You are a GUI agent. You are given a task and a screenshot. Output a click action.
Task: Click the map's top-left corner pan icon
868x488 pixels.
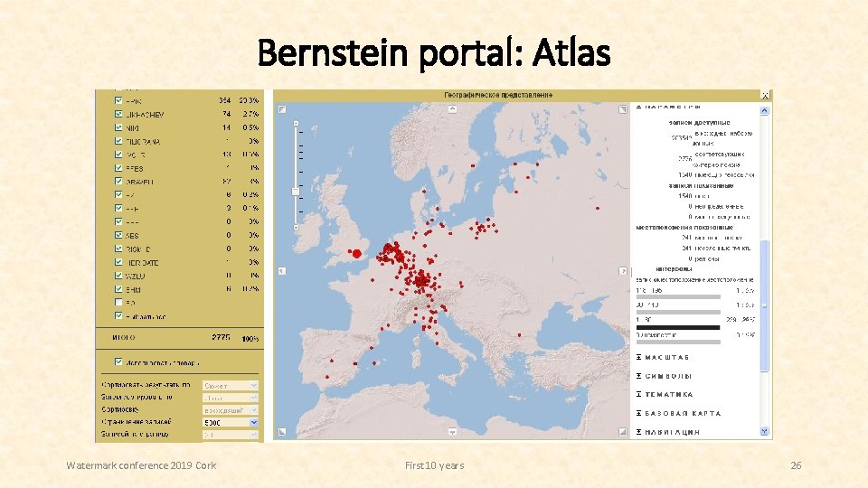[282, 109]
